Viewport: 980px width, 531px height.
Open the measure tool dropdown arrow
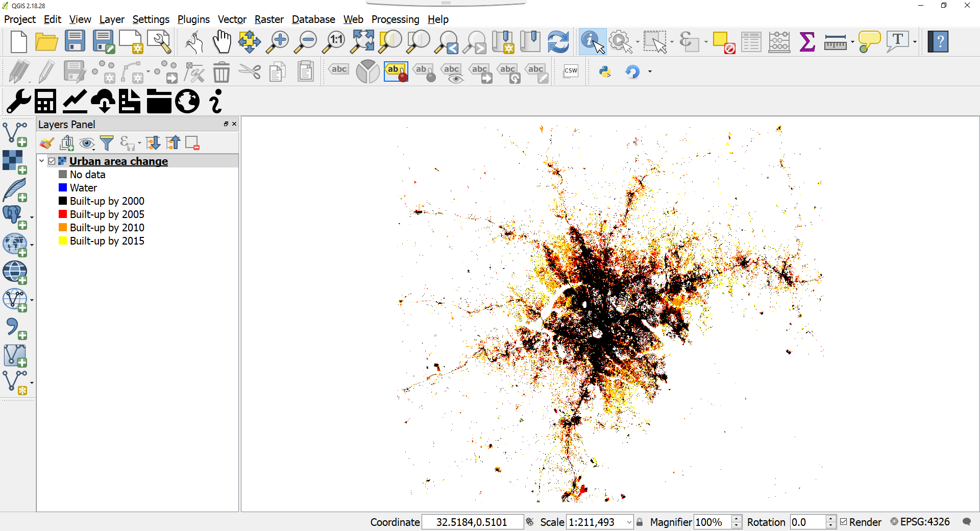pos(852,42)
